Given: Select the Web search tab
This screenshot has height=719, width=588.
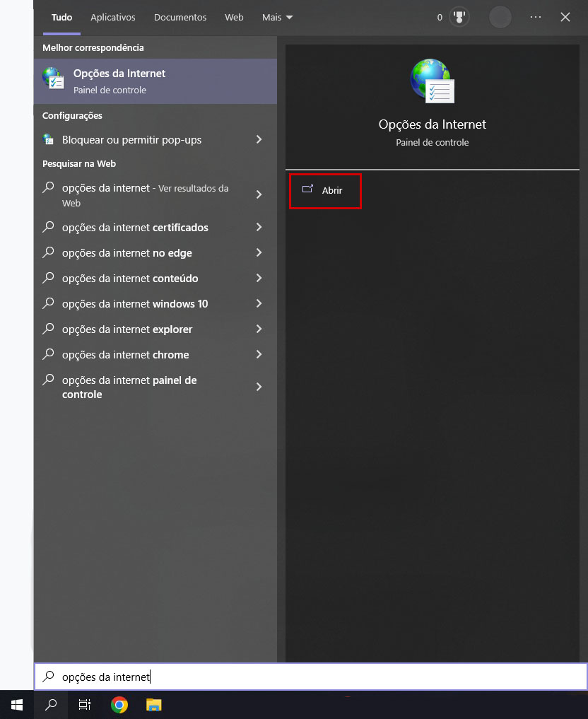Looking at the screenshot, I should [234, 17].
